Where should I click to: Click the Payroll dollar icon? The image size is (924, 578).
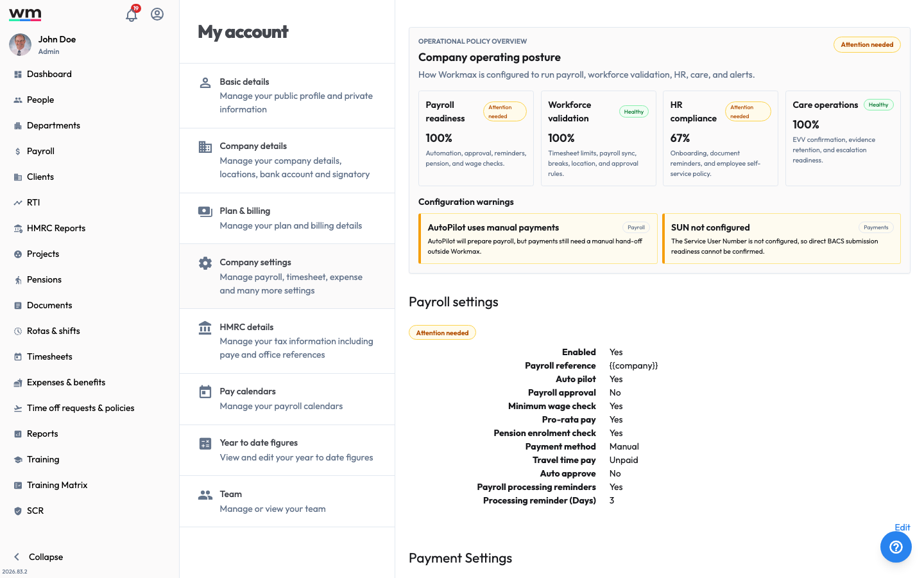click(18, 152)
